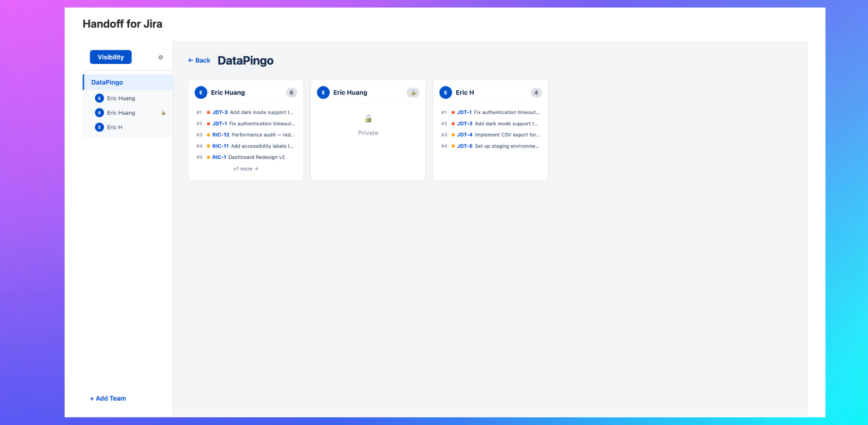The height and width of the screenshot is (425, 868).
Task: Click the avatar icon of sidebar Eric H
Action: pyautogui.click(x=99, y=127)
